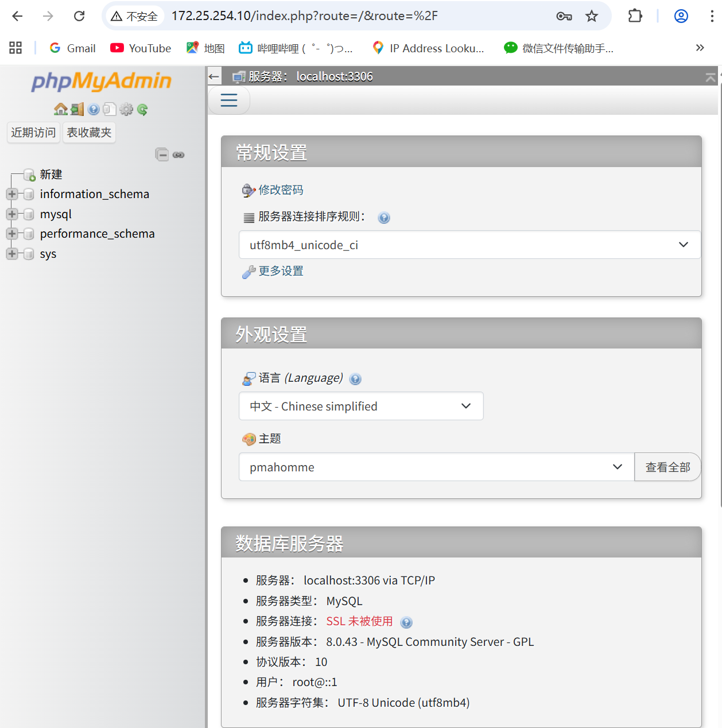Open the 地图 maps bookmark

(205, 48)
